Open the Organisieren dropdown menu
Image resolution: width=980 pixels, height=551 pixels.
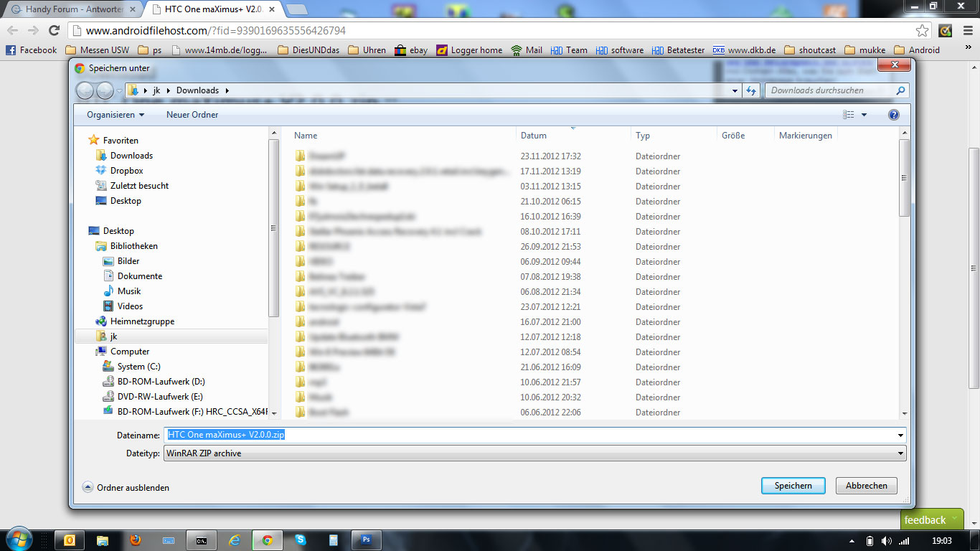click(116, 115)
